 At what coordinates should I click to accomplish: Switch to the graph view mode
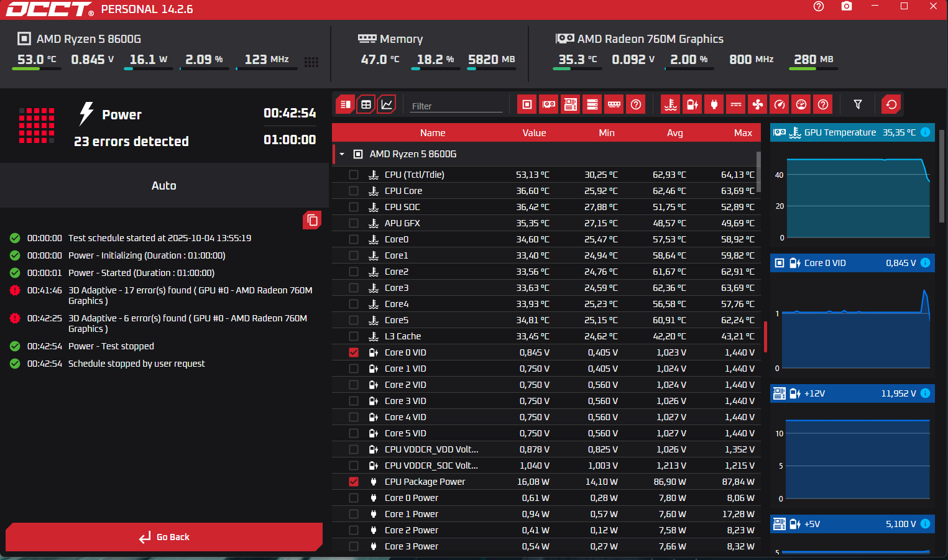click(x=387, y=104)
